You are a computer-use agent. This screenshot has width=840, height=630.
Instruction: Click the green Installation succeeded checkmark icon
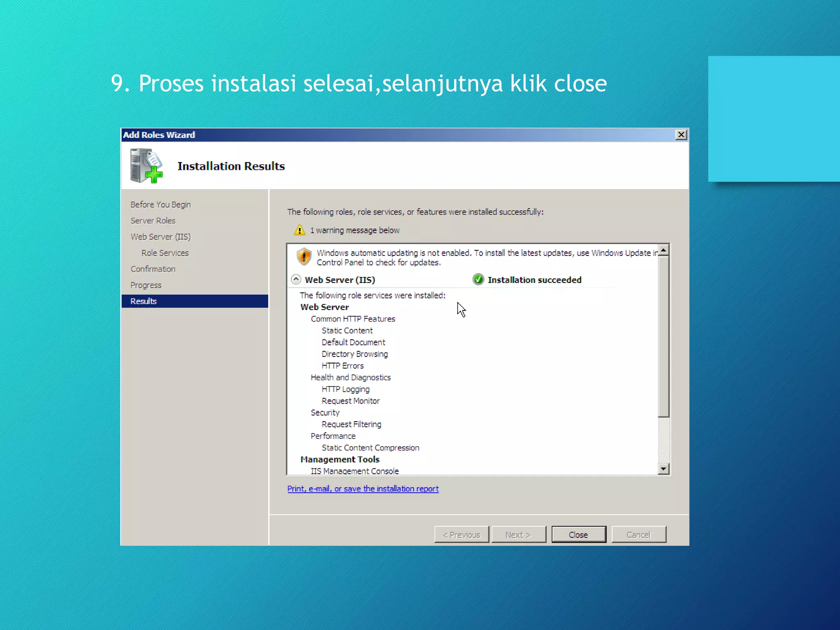coord(478,279)
